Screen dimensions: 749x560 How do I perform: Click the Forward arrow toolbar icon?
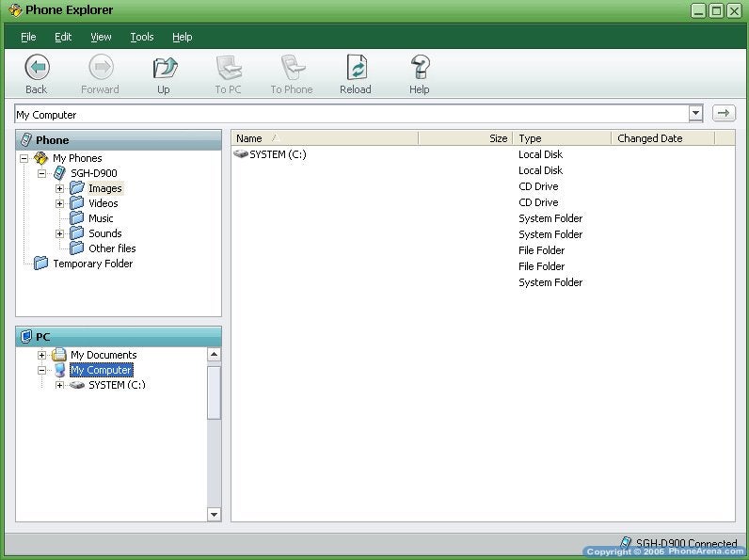(x=101, y=68)
